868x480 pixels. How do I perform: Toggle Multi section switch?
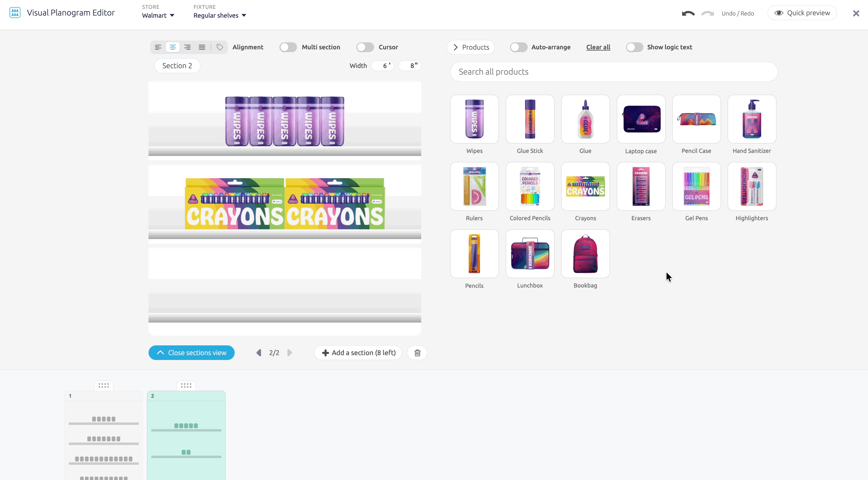click(288, 47)
